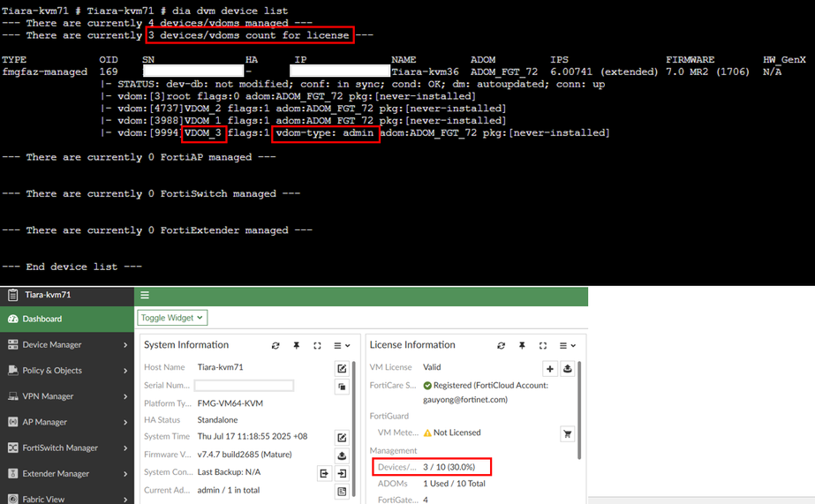Click the system configuration backup icon
This screenshot has height=504, width=815.
coord(324,473)
